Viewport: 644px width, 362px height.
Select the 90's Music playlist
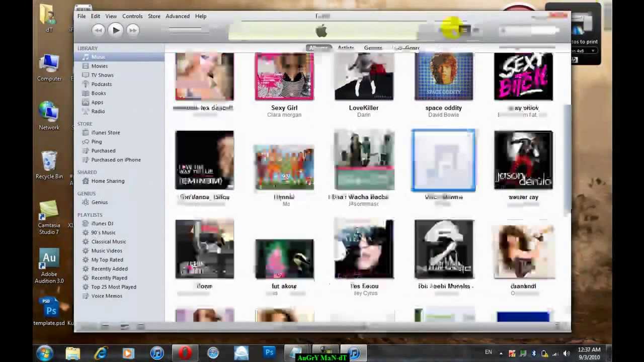pos(119,232)
